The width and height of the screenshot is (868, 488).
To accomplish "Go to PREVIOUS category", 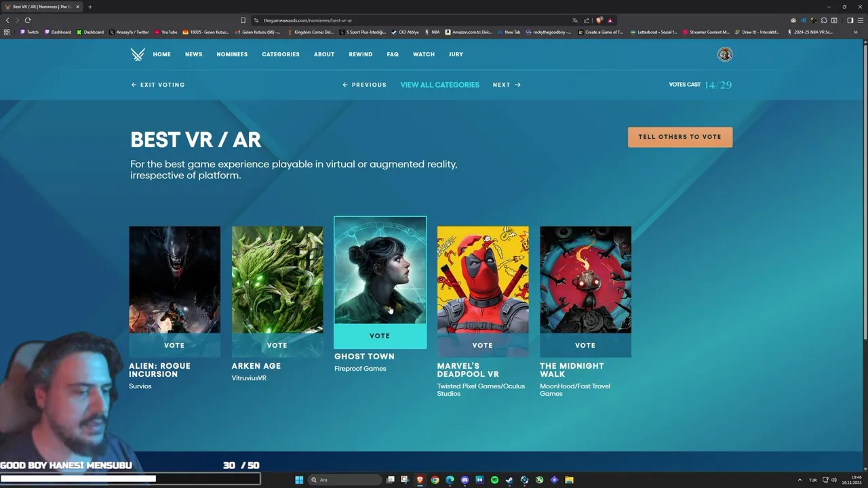I will tap(364, 85).
